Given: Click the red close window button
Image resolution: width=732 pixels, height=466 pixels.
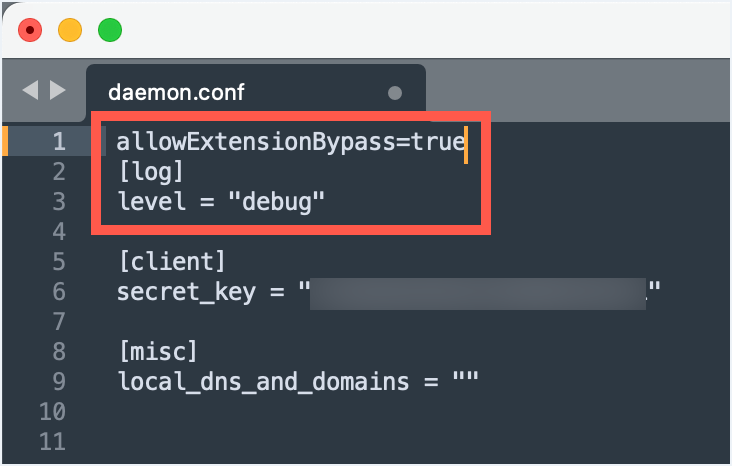Looking at the screenshot, I should coord(30,30).
